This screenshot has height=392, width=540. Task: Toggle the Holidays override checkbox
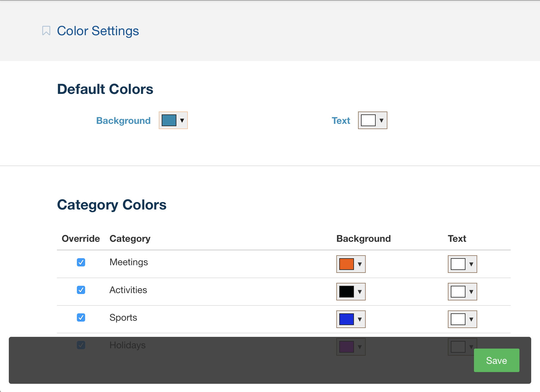[81, 345]
